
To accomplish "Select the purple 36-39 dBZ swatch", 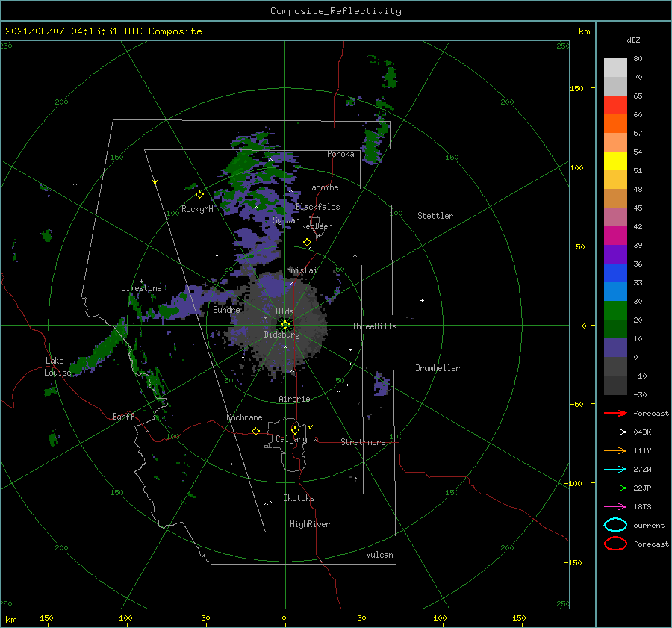I will coord(615,254).
